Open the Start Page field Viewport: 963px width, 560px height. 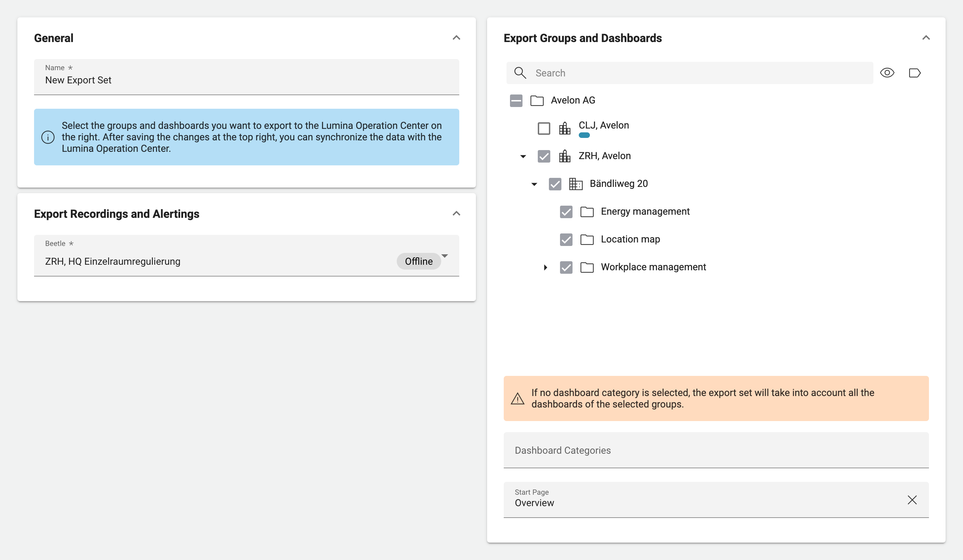pyautogui.click(x=716, y=500)
